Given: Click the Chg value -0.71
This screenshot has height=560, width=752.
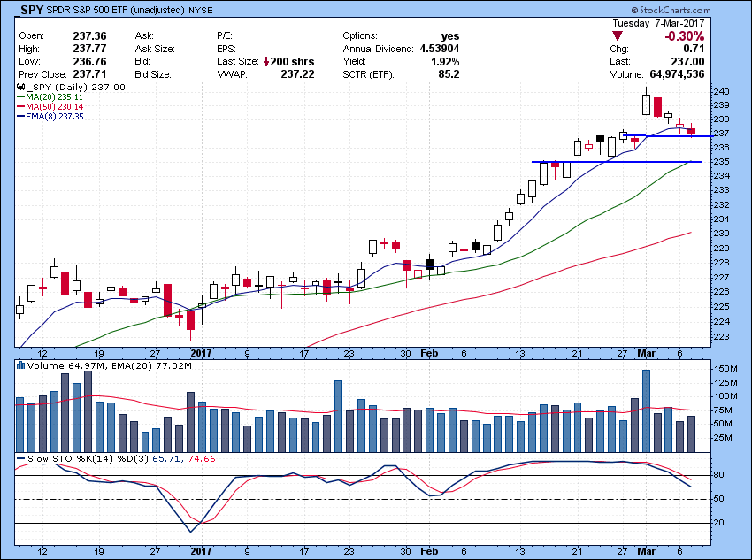Looking at the screenshot, I should tap(692, 49).
